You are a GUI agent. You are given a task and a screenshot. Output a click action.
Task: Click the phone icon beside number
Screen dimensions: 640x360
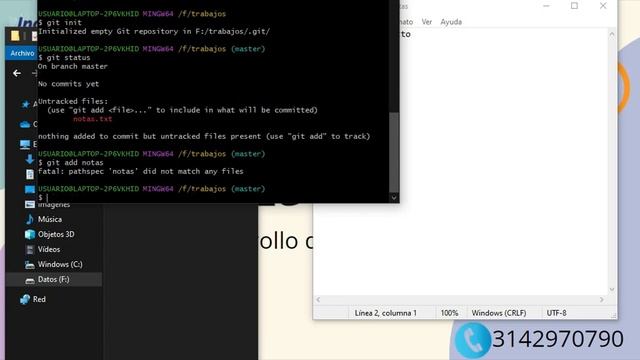click(x=473, y=340)
